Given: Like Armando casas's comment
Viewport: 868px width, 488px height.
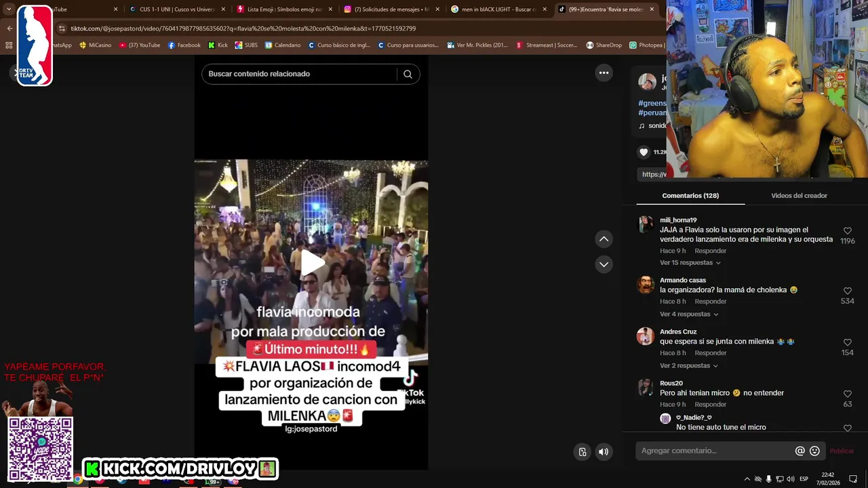Looking at the screenshot, I should [x=847, y=291].
